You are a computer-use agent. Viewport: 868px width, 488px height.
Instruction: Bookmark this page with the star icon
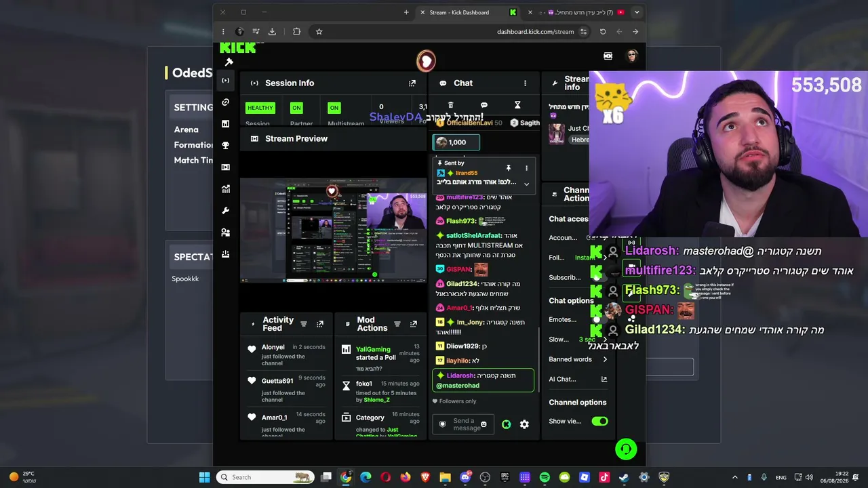pyautogui.click(x=319, y=31)
